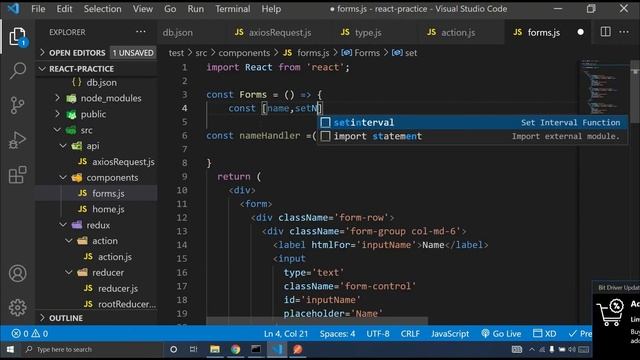Viewport: 640px width, 360px height.
Task: Open the Accounts menu icon
Action: (18, 273)
